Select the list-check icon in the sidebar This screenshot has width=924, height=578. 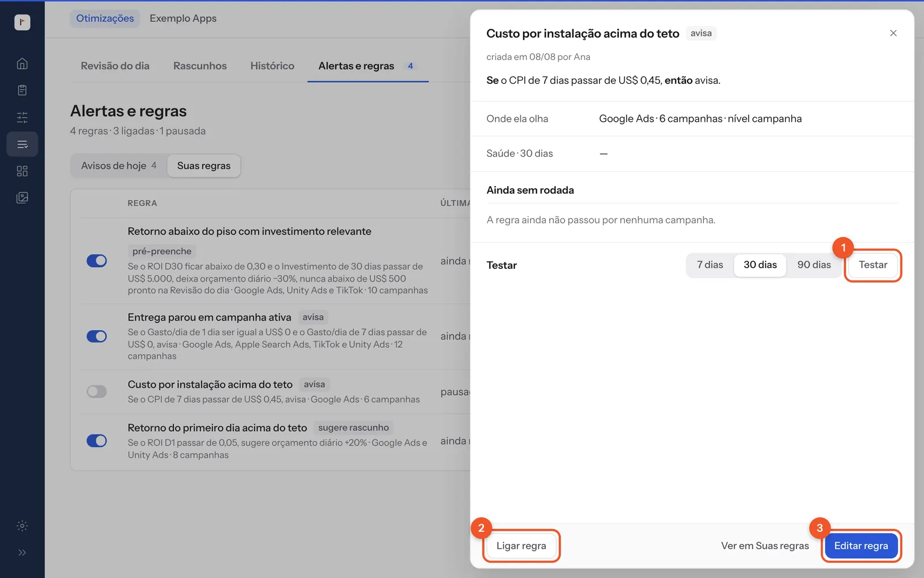pos(22,144)
